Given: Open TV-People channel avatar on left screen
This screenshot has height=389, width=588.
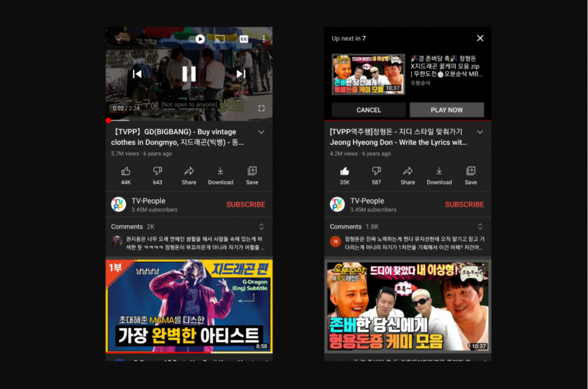Looking at the screenshot, I should coord(118,204).
